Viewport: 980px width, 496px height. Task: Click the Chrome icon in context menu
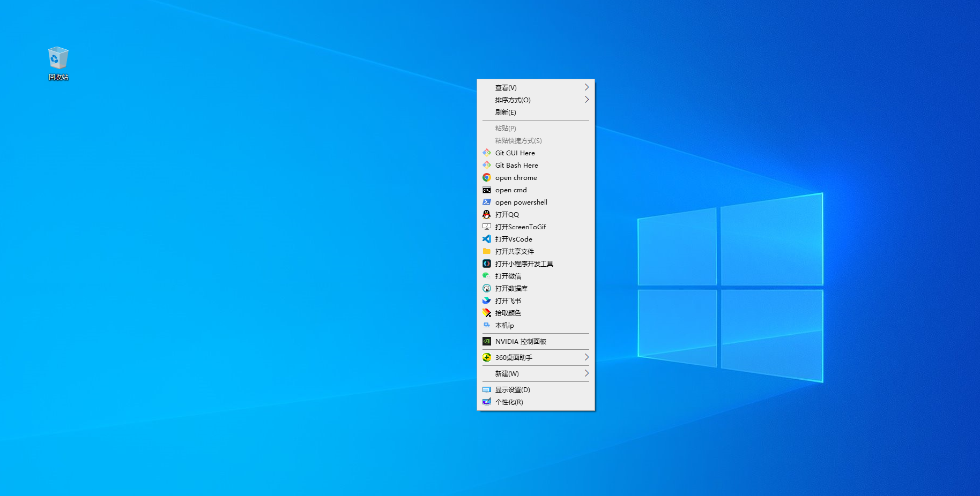click(487, 177)
